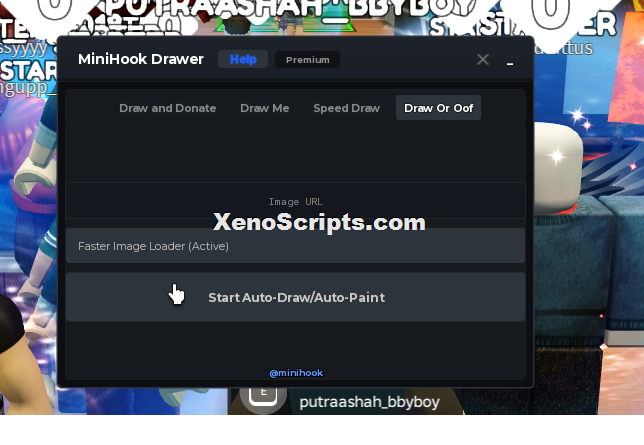Click the E key prompt icon
The image size is (644, 445).
coord(263,396)
